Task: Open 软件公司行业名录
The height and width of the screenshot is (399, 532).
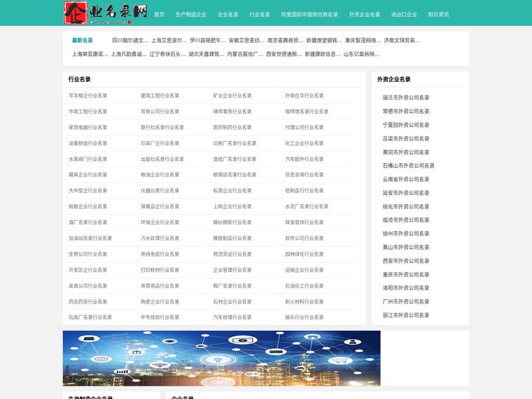Action: click(304, 238)
